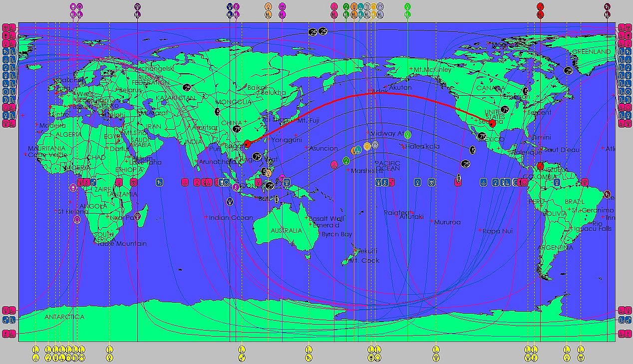This screenshot has width=633, height=364.
Task: Click the Mt. Fuji label
Action: [309, 120]
